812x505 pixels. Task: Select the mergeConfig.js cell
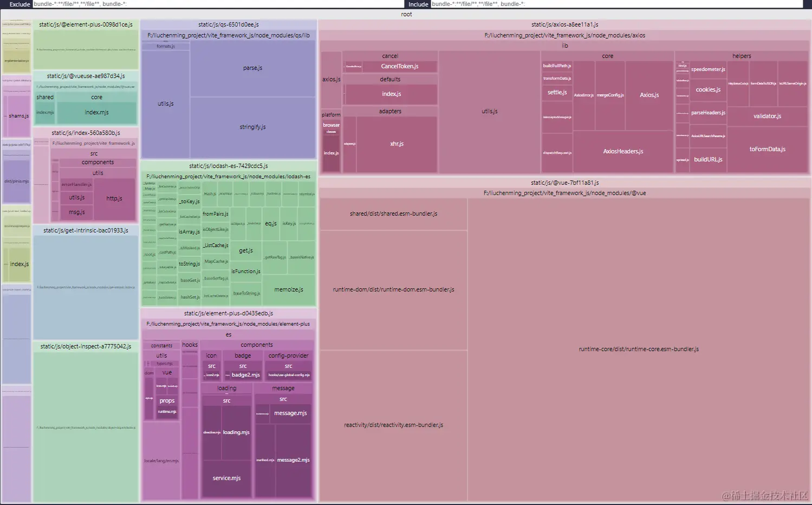pyautogui.click(x=610, y=95)
